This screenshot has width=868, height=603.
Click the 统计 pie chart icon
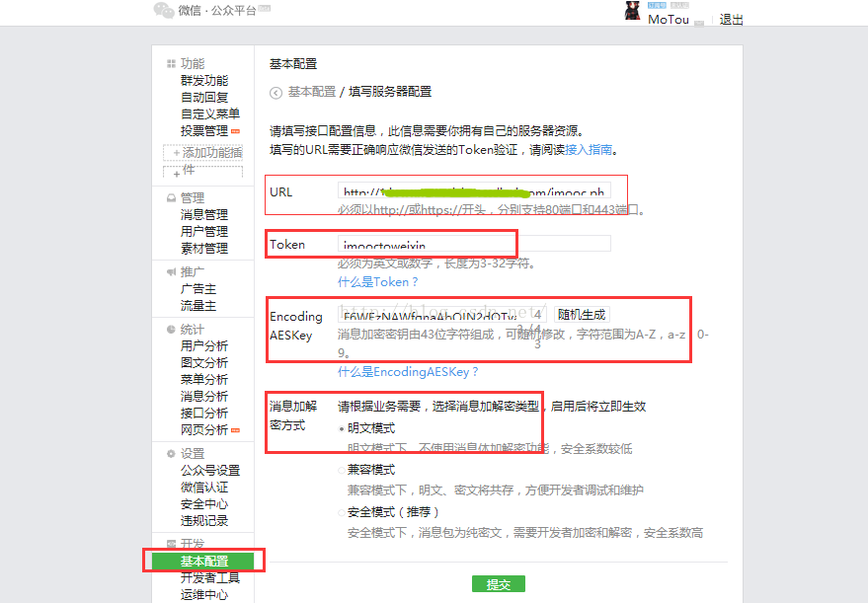pyautogui.click(x=171, y=330)
